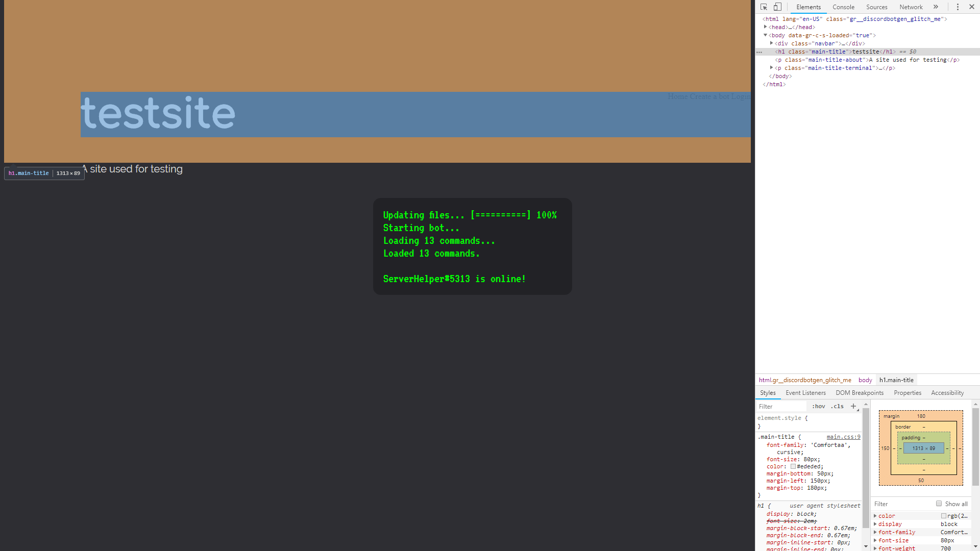This screenshot has width=980, height=551.
Task: Open main.css:9 stylesheet link
Action: tap(843, 437)
